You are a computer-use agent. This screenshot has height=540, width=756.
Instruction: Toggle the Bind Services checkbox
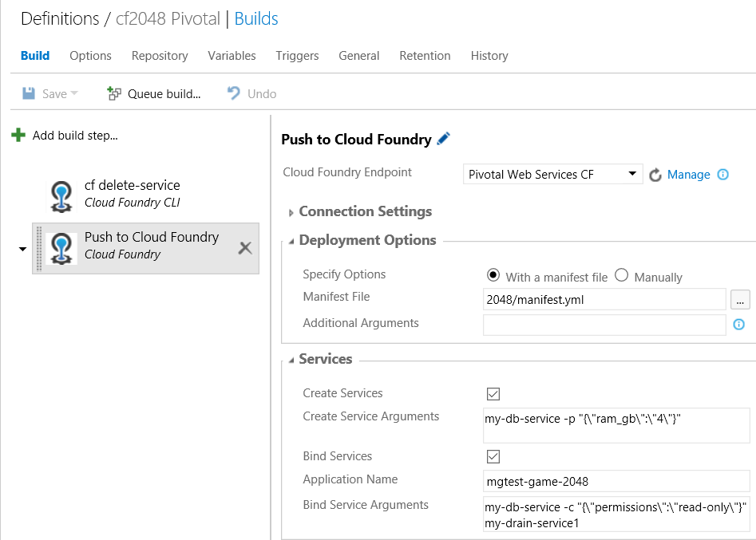click(x=493, y=457)
